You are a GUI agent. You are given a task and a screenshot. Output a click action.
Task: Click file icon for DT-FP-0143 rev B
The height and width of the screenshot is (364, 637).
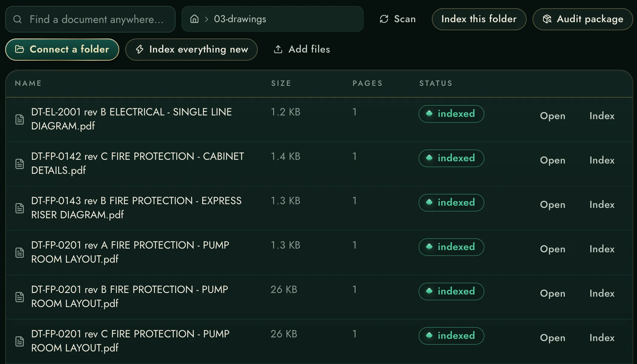[x=20, y=208]
